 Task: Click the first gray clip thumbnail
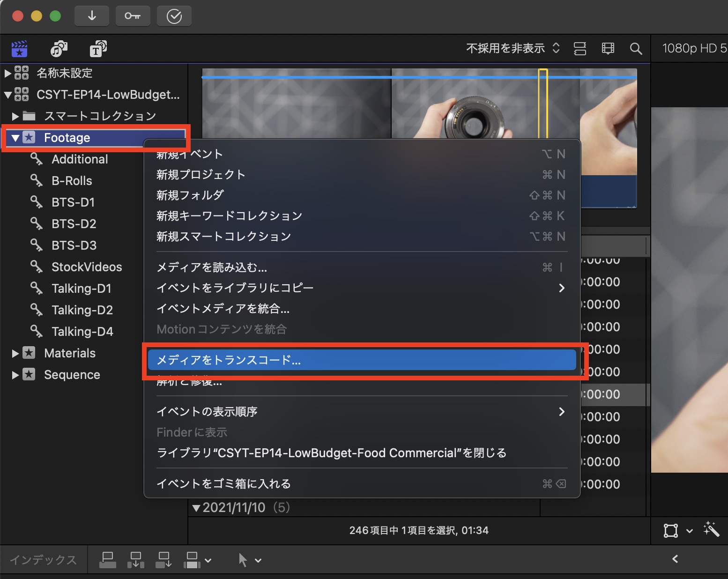(x=297, y=104)
